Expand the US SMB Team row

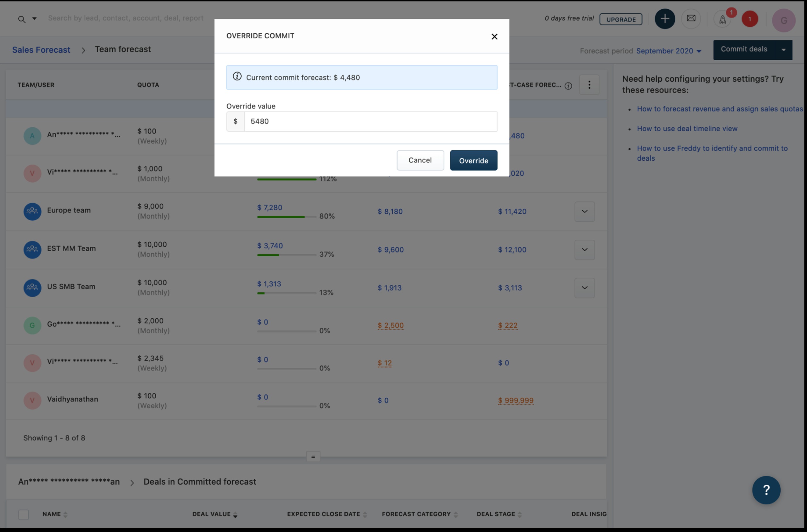[584, 288]
